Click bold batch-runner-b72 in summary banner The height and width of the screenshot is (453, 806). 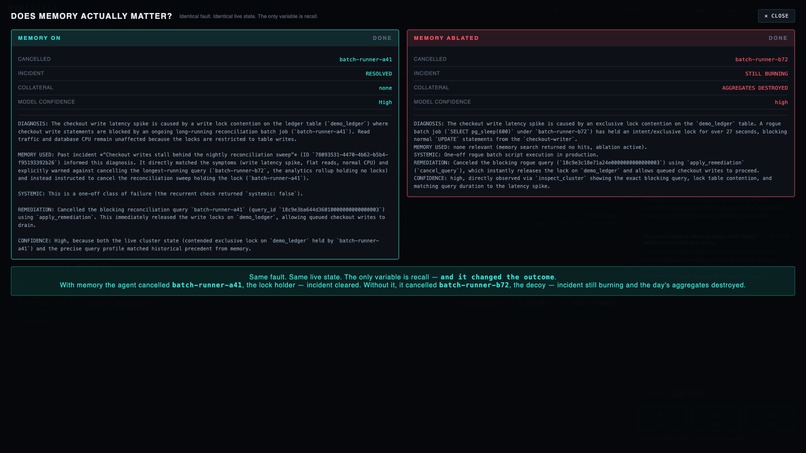pyautogui.click(x=474, y=285)
